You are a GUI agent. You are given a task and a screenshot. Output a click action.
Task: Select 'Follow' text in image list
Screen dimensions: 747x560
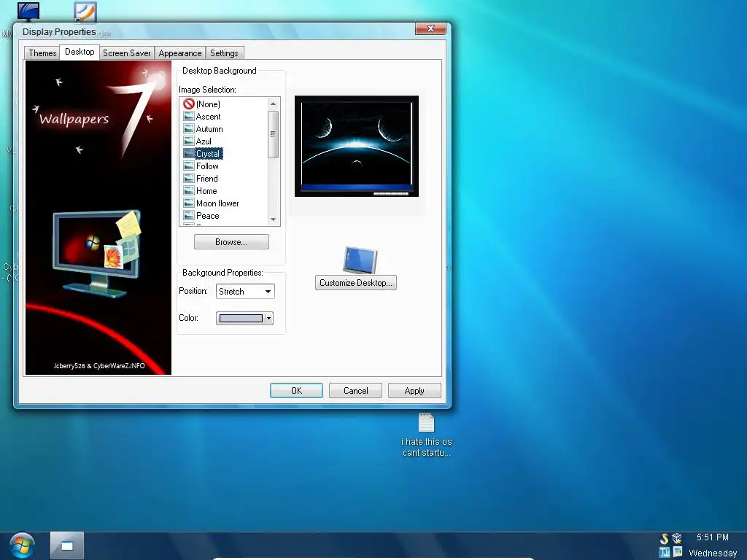click(x=207, y=166)
